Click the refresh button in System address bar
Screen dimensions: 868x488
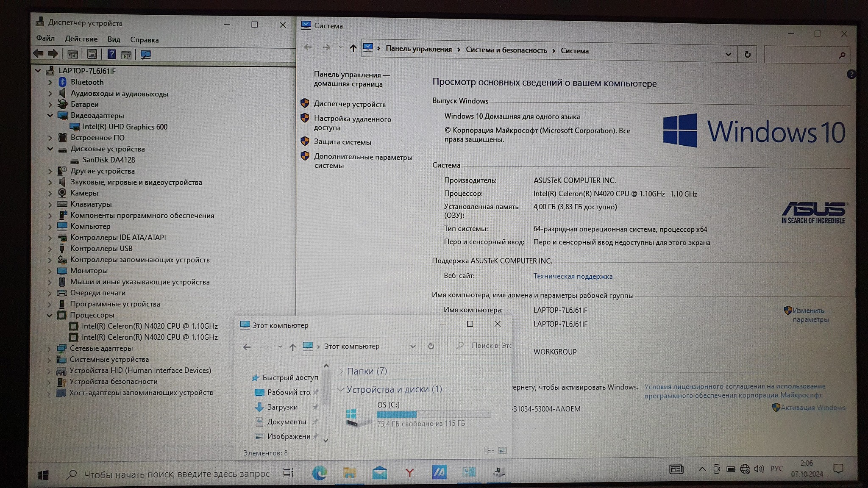tap(747, 54)
